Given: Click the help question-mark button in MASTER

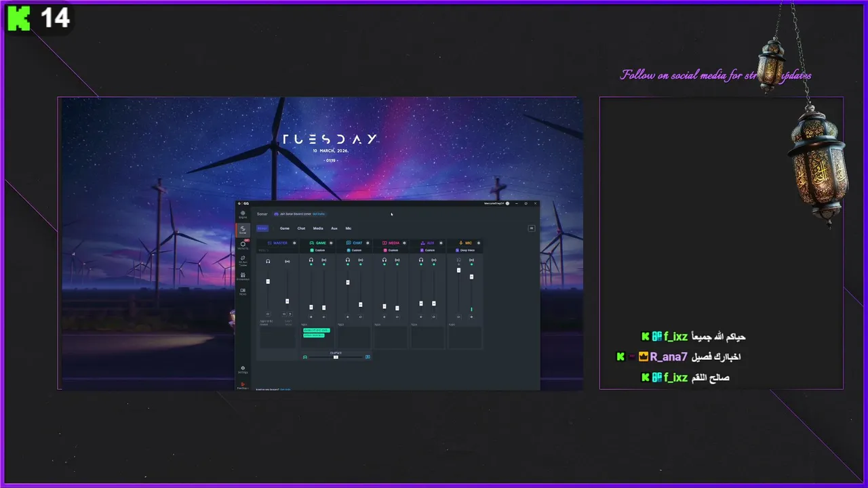Looking at the screenshot, I should point(290,314).
